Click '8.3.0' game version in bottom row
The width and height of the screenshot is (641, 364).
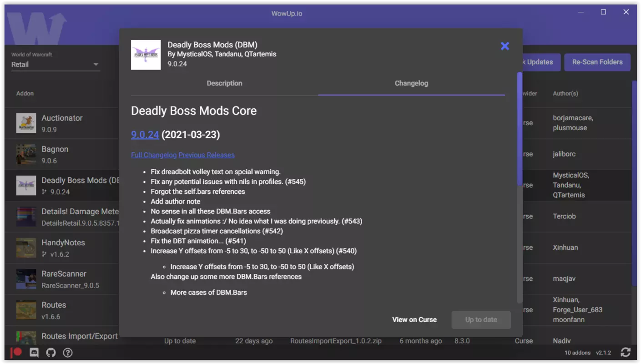(462, 341)
